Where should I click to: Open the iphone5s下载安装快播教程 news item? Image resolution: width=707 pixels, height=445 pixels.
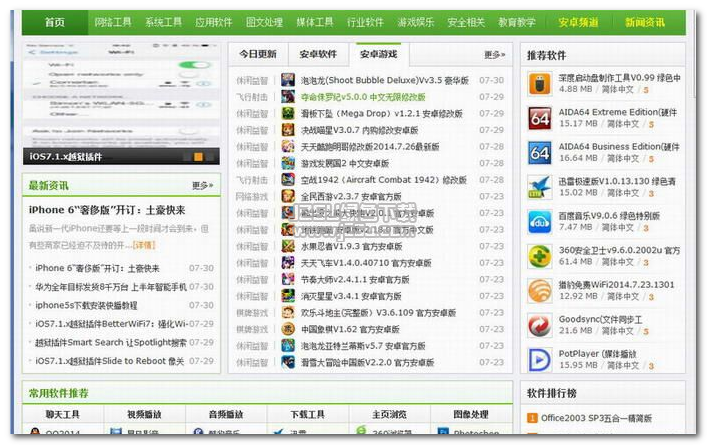pos(86,305)
